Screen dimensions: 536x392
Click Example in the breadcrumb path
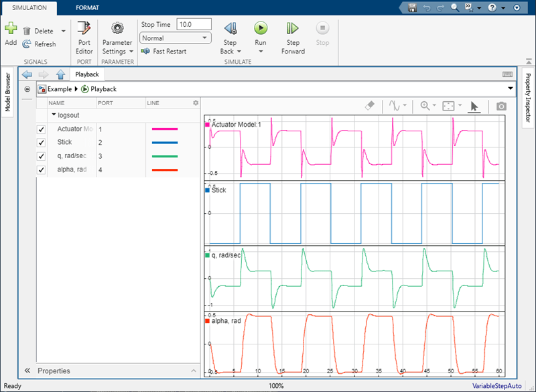pos(60,89)
